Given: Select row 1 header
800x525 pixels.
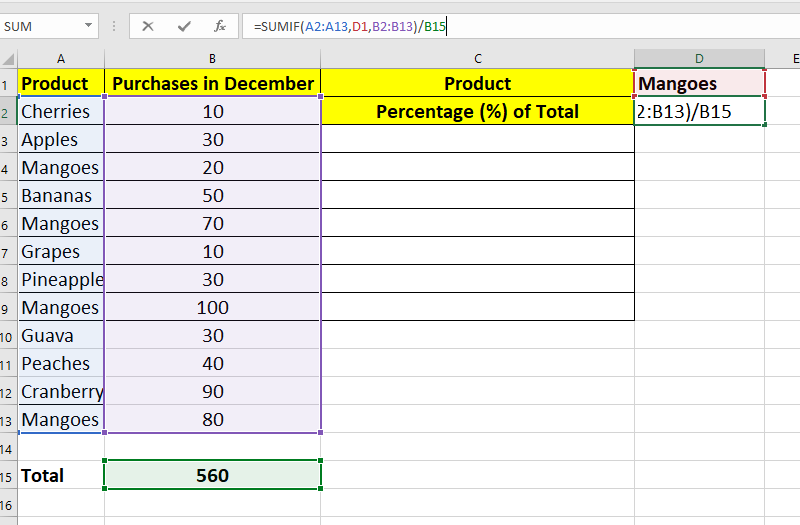Looking at the screenshot, I should 8,84.
